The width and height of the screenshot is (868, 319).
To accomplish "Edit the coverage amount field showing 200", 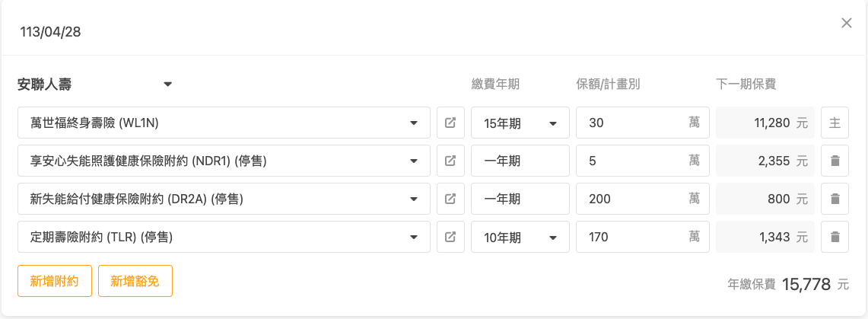I will click(631, 199).
